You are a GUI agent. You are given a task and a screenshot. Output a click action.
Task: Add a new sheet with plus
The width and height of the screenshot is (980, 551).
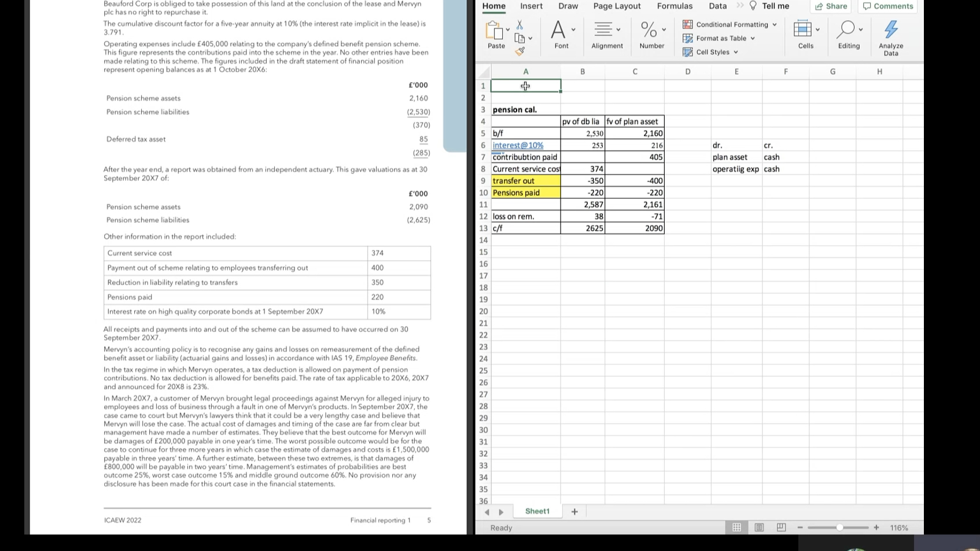coord(574,512)
